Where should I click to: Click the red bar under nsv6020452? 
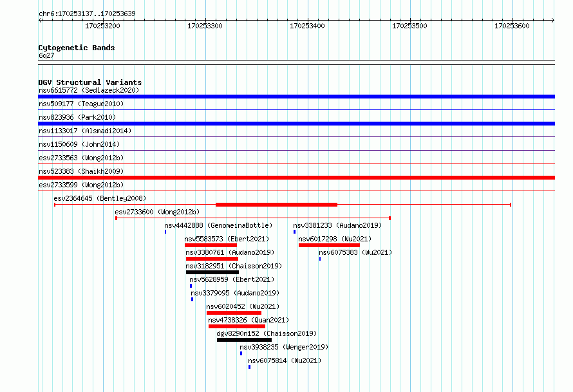tap(234, 313)
